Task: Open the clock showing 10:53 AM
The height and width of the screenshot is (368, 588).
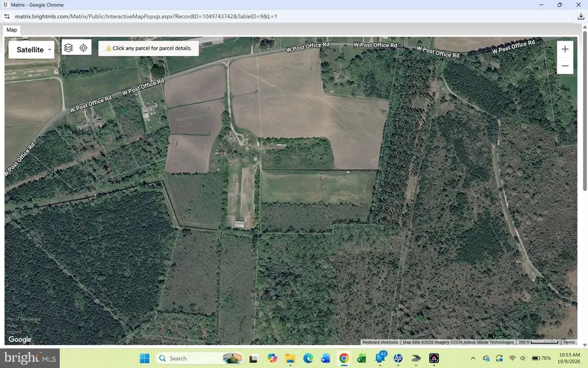Action: pyautogui.click(x=569, y=358)
